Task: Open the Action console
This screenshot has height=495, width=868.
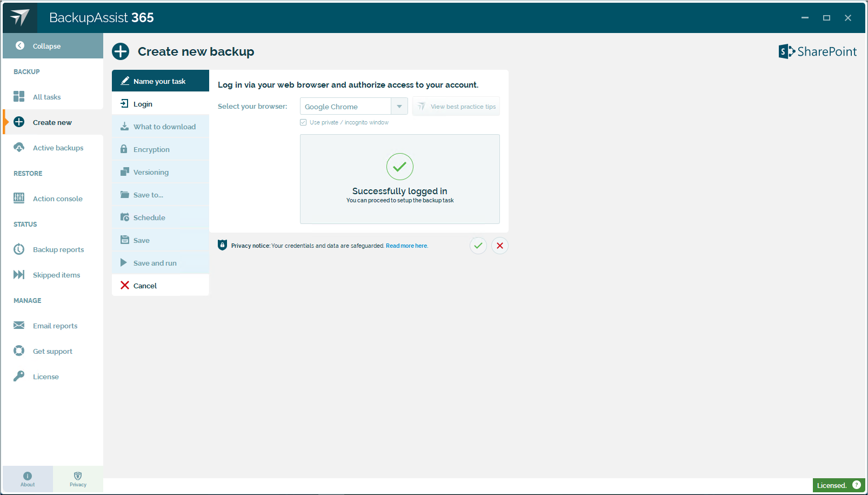Action: point(53,199)
